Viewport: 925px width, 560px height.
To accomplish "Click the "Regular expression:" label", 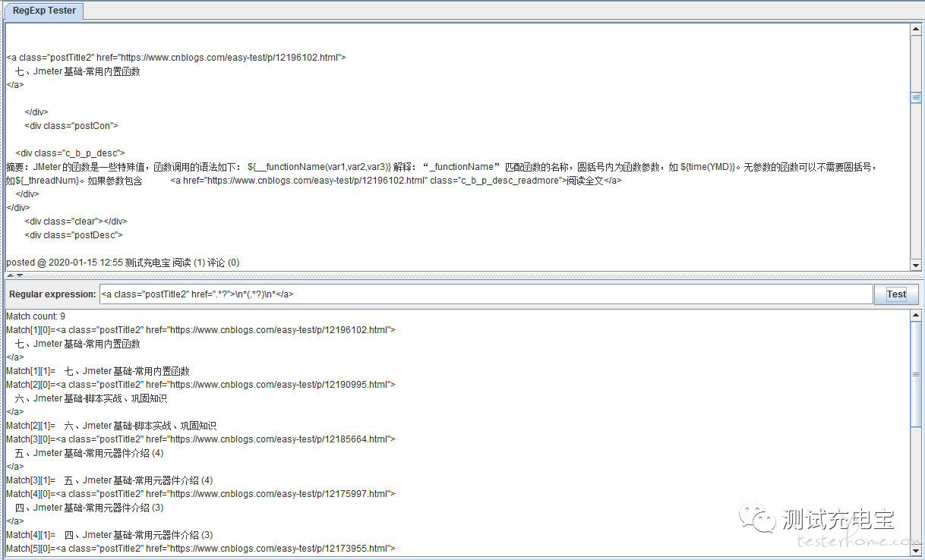I will pos(52,294).
